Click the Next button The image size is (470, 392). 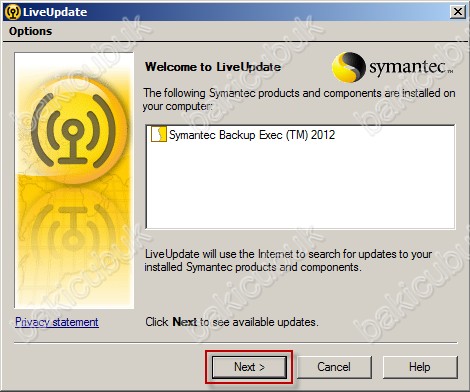249,367
